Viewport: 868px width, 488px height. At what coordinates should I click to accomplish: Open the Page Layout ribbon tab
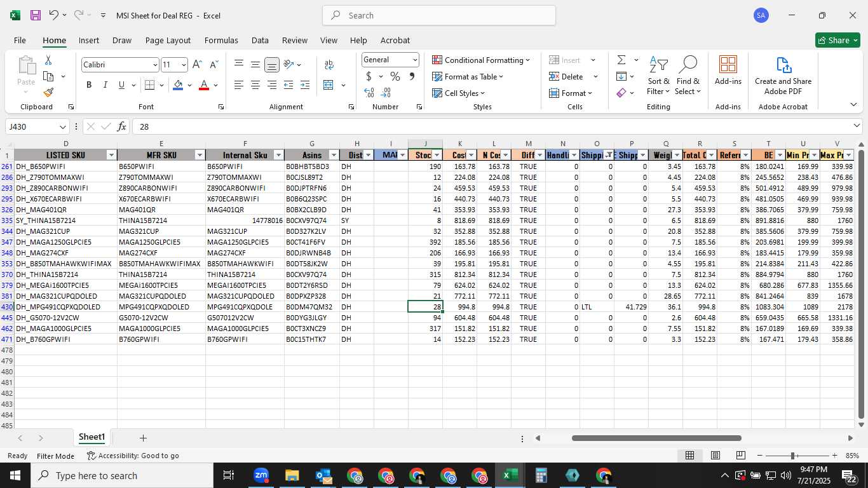click(168, 40)
